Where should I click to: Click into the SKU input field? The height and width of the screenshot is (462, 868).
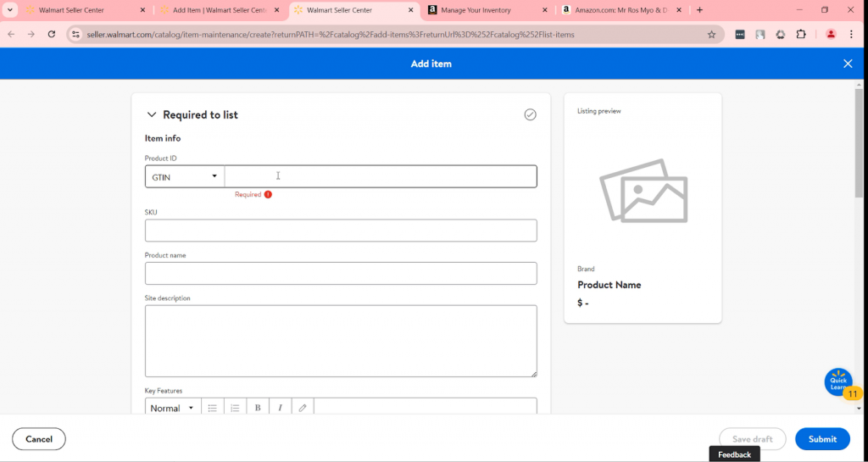point(341,231)
